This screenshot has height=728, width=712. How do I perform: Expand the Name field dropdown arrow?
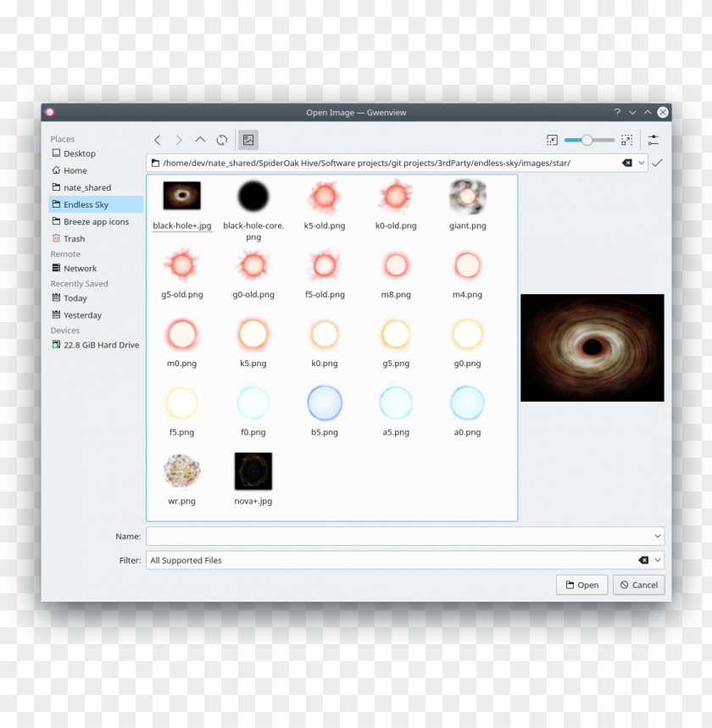657,536
